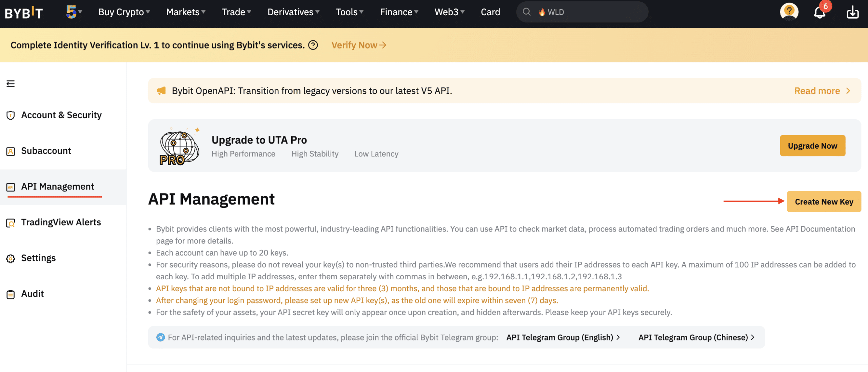868x372 pixels.
Task: Click the Bybit logo
Action: coord(24,13)
